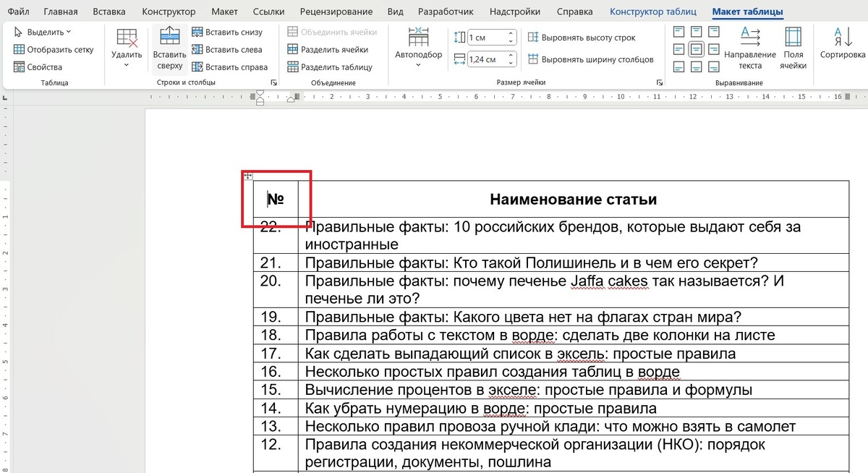
Task: Open the AutoFit (Автоподбор) dropdown
Action: point(418,48)
